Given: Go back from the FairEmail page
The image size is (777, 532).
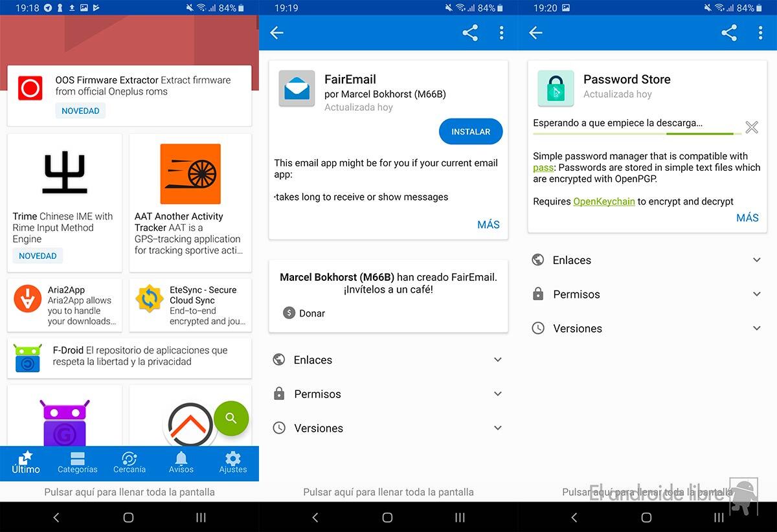Looking at the screenshot, I should point(277,33).
